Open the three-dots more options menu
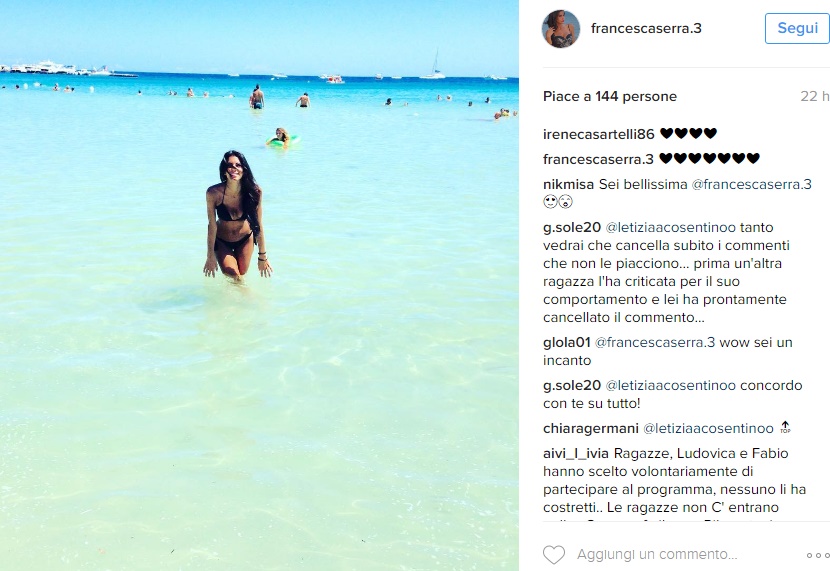 [x=818, y=555]
